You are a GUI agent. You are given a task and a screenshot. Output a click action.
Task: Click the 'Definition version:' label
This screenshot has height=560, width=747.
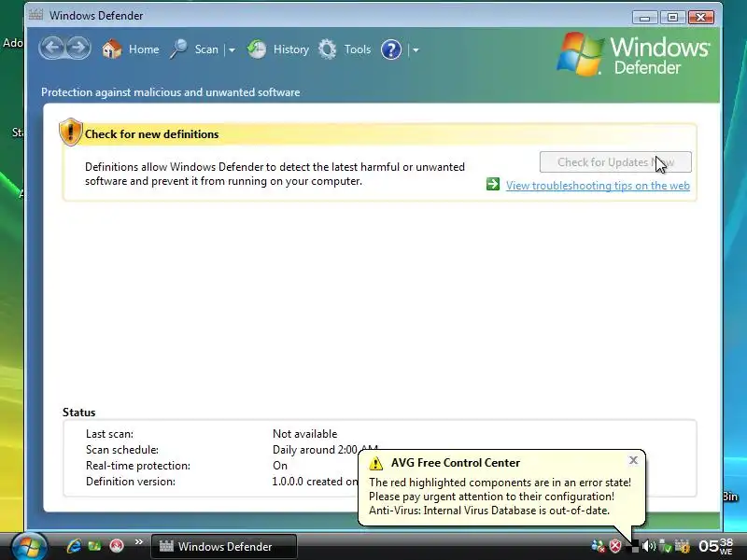[131, 482]
